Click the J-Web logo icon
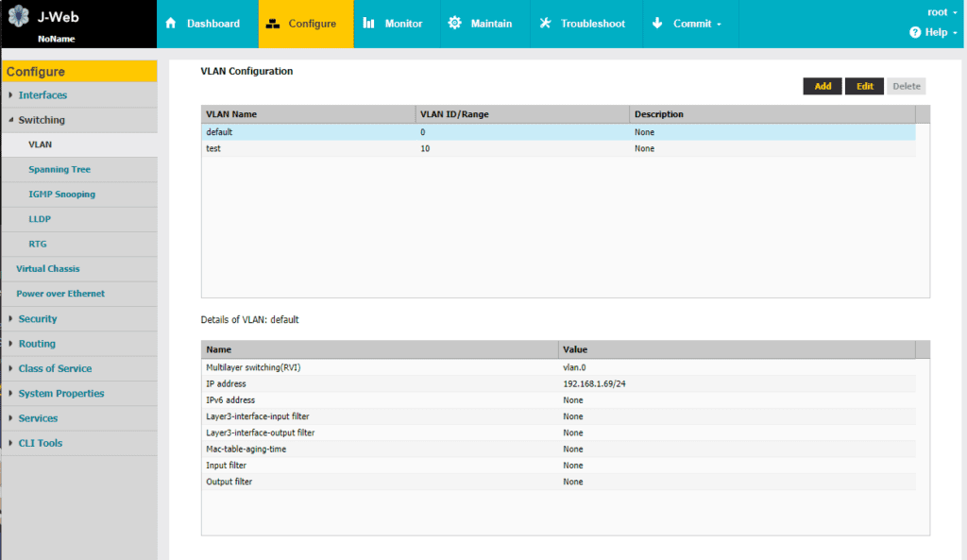The image size is (967, 560). tap(19, 16)
